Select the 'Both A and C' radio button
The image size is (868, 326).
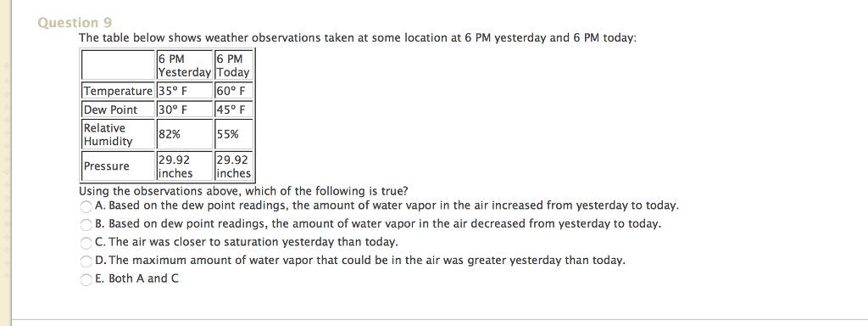click(x=86, y=280)
